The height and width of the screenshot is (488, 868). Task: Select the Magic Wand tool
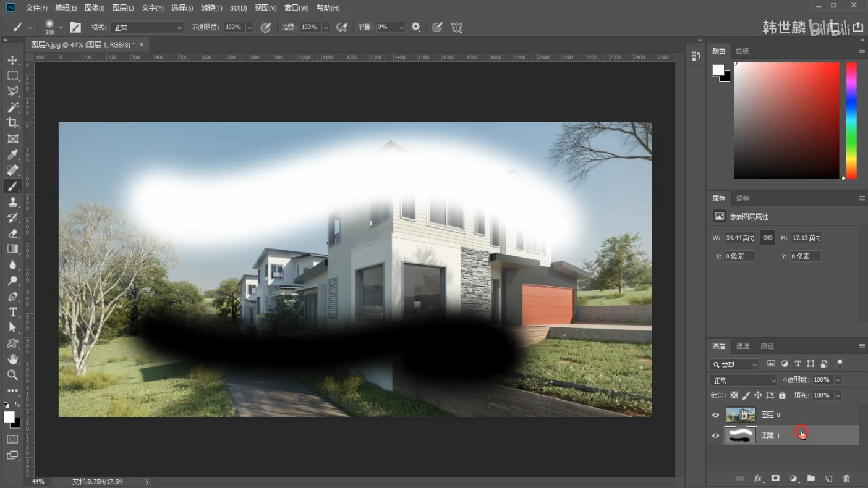click(x=12, y=107)
